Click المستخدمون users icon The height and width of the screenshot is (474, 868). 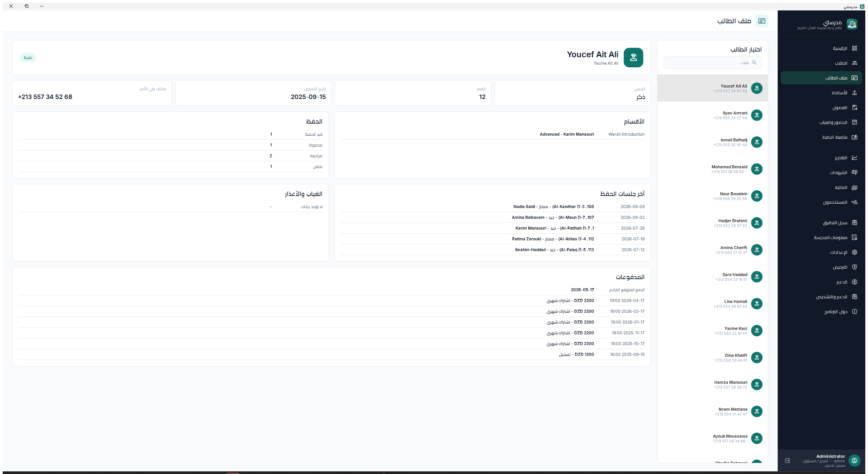(854, 202)
